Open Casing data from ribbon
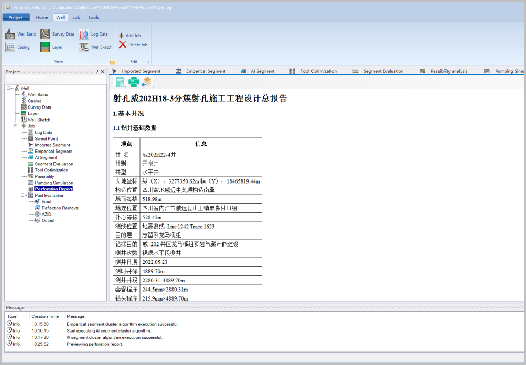 [17, 47]
